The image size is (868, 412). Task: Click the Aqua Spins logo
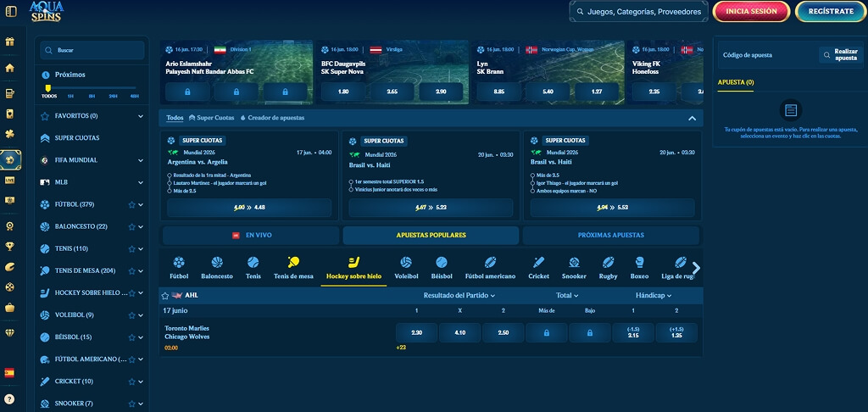point(47,12)
